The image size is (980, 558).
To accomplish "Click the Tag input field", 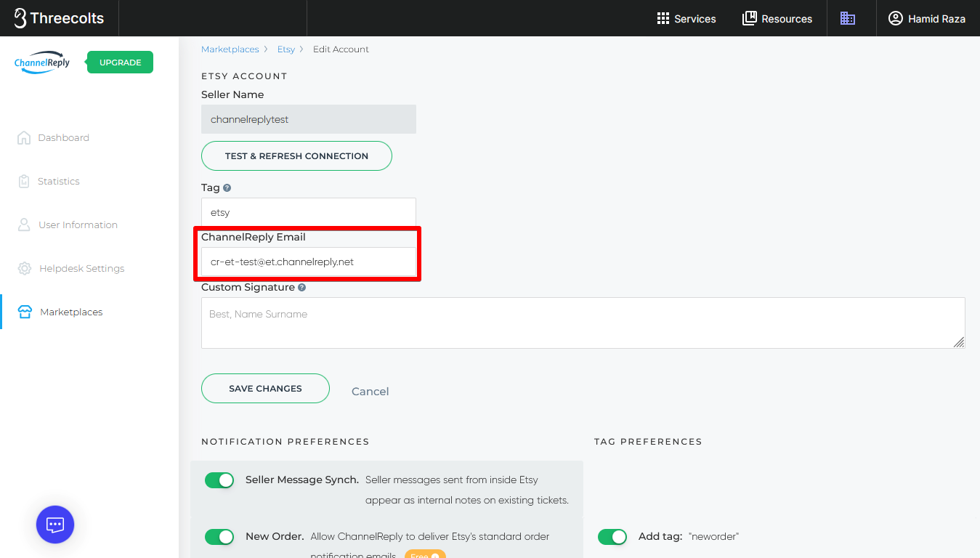I will tap(309, 213).
